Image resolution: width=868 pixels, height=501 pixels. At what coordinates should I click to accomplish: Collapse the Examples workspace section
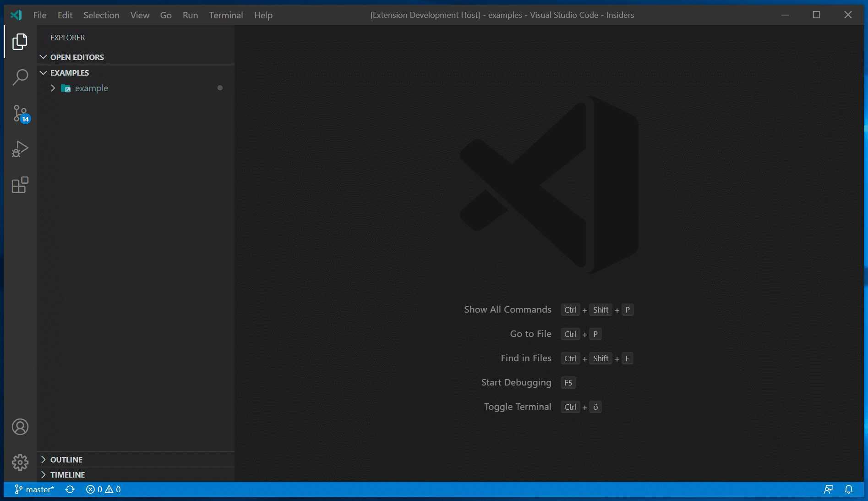44,72
